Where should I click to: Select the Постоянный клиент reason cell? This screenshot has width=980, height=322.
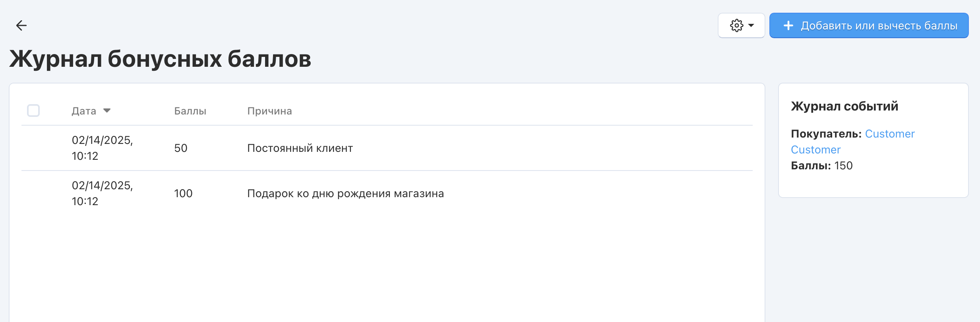pyautogui.click(x=300, y=148)
